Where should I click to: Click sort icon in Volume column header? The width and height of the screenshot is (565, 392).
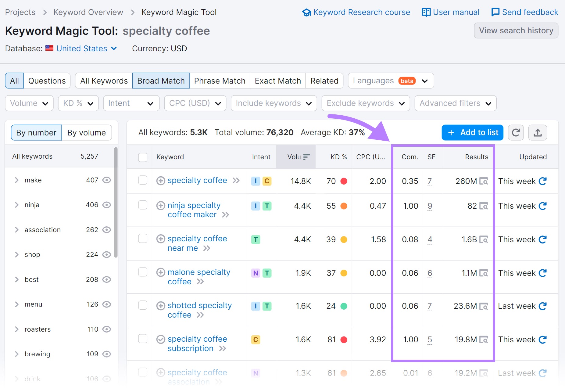tap(306, 157)
